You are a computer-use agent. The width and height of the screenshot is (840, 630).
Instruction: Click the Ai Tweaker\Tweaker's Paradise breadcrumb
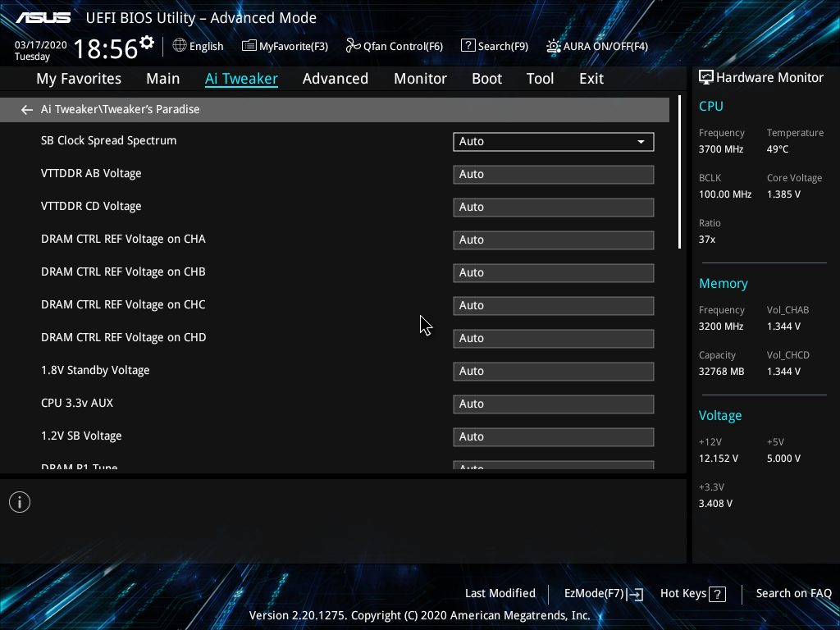point(120,109)
